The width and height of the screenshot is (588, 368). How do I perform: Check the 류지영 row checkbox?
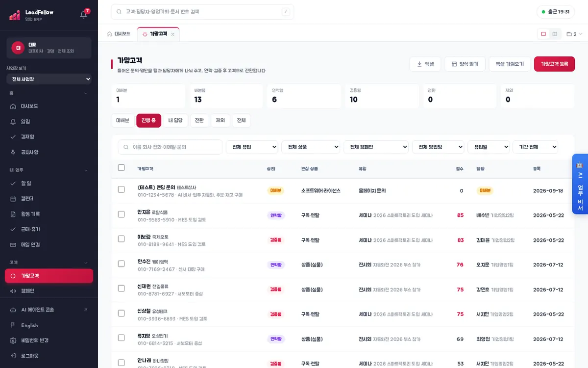click(122, 338)
